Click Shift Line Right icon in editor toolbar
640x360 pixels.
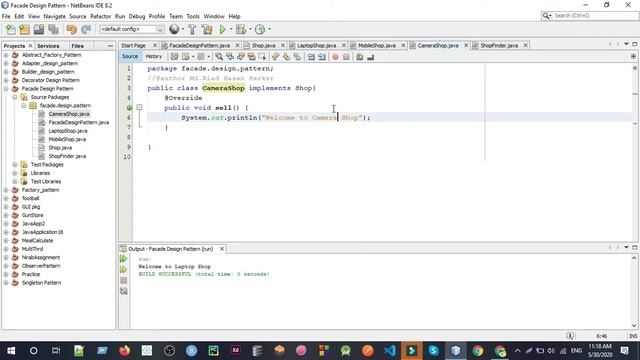click(x=322, y=57)
